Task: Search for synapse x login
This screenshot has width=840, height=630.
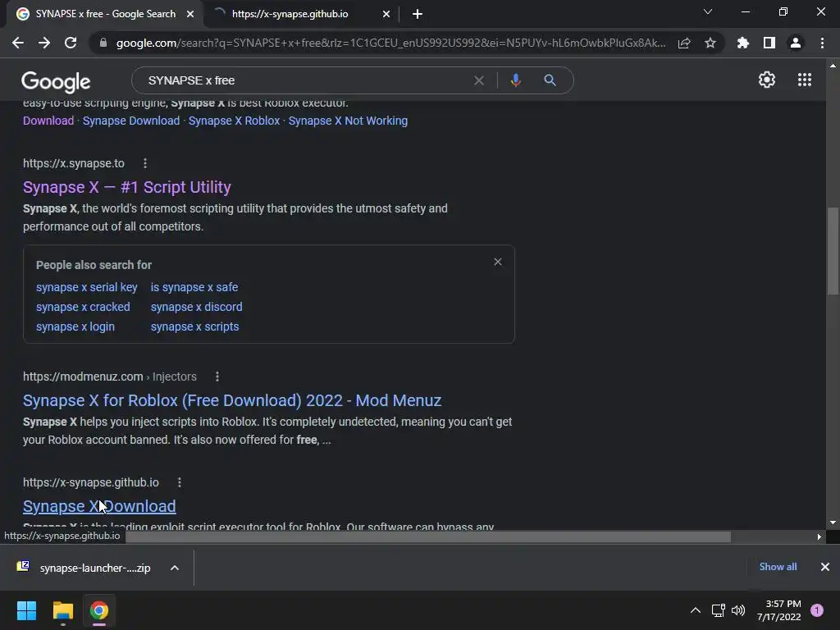Action: pyautogui.click(x=75, y=326)
